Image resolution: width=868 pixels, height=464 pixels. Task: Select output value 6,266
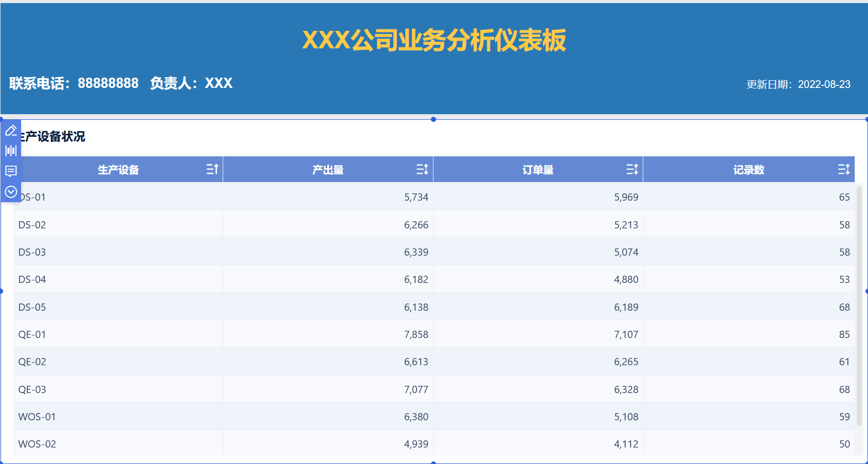tap(416, 225)
